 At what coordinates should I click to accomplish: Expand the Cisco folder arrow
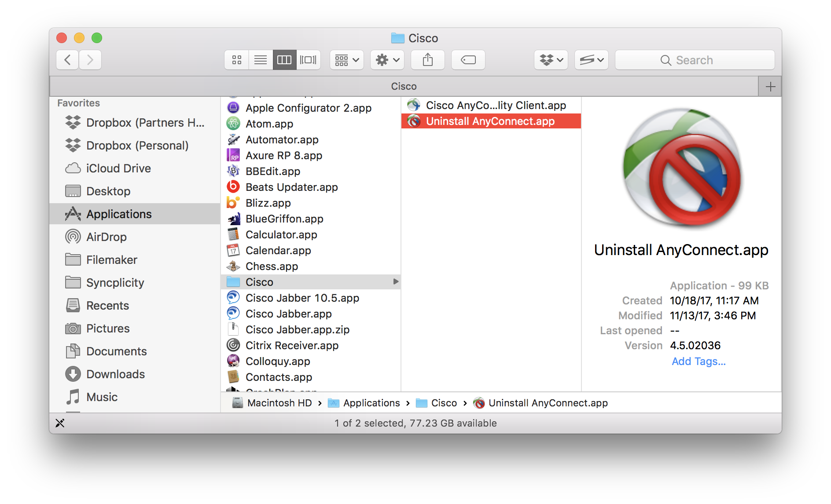(396, 282)
